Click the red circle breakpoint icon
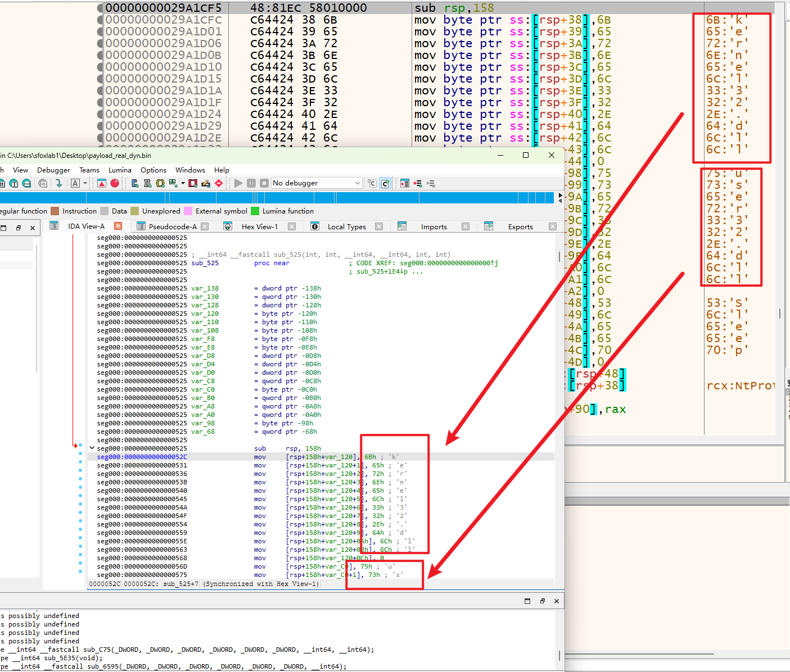 (115, 183)
